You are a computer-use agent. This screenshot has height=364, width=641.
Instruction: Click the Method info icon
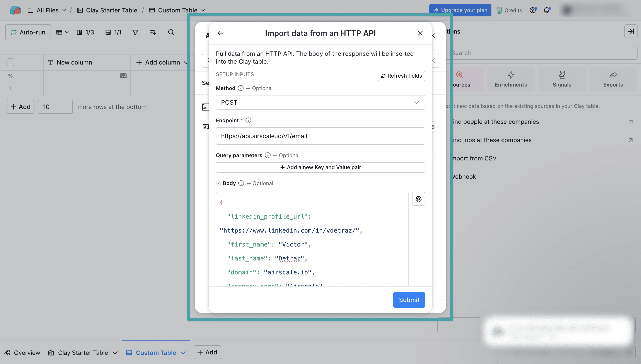[240, 88]
